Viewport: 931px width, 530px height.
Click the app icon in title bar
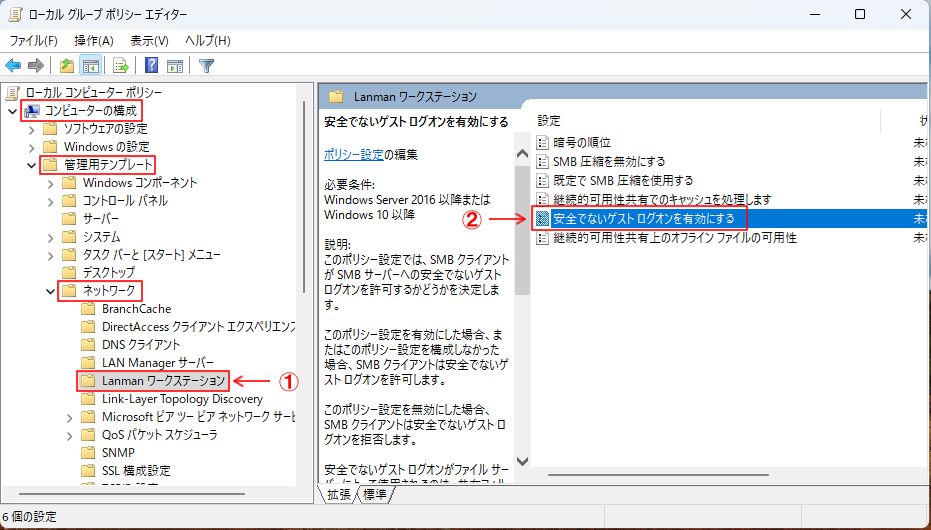pyautogui.click(x=16, y=14)
